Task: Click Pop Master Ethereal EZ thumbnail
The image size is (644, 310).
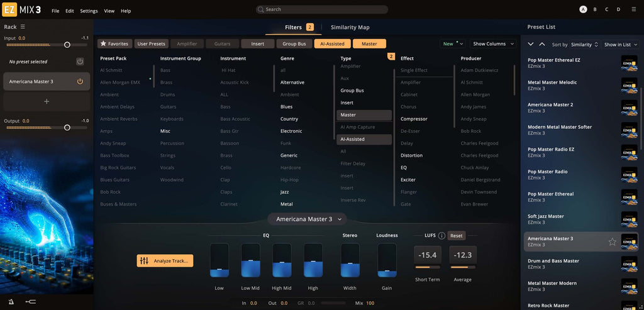Action: [629, 64]
